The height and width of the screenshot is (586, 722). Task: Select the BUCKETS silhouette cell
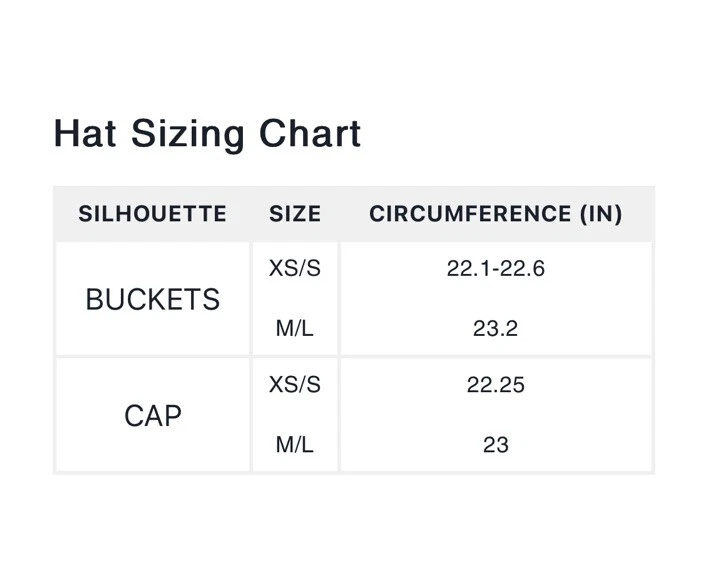coord(153,300)
